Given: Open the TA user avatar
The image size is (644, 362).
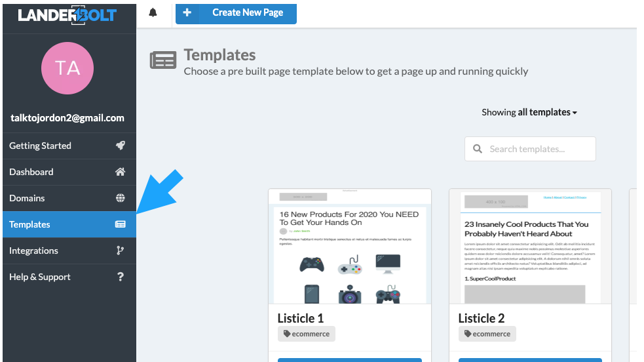Looking at the screenshot, I should [x=67, y=68].
